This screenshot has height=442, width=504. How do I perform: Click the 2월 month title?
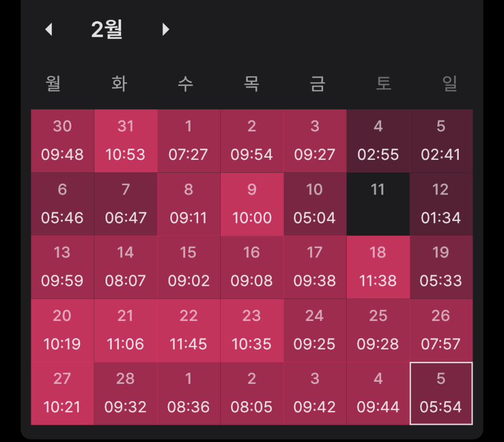point(107,29)
